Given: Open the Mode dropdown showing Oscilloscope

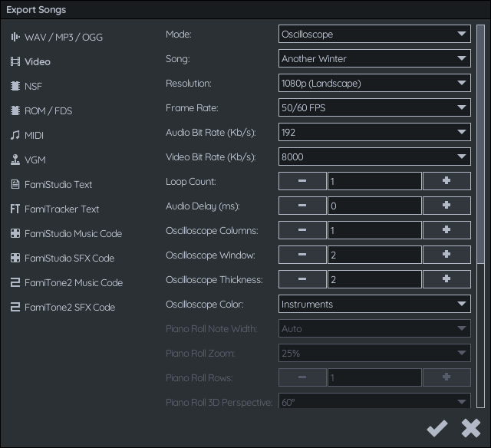Looking at the screenshot, I should (x=374, y=34).
